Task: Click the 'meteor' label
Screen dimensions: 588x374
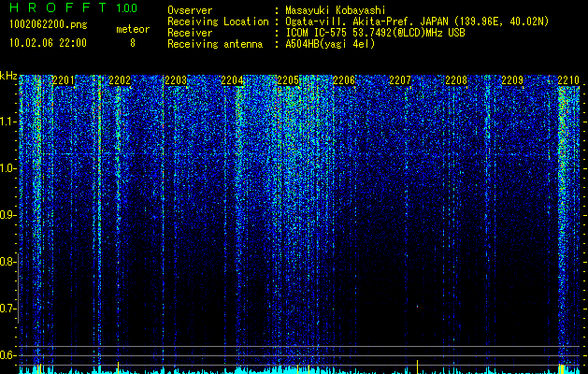Action: tap(133, 29)
